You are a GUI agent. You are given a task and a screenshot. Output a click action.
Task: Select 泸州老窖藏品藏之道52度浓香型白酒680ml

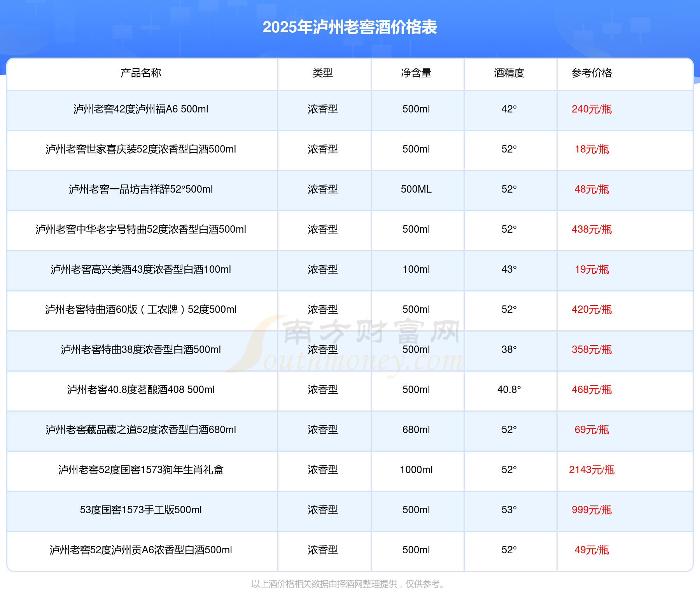pos(141,430)
